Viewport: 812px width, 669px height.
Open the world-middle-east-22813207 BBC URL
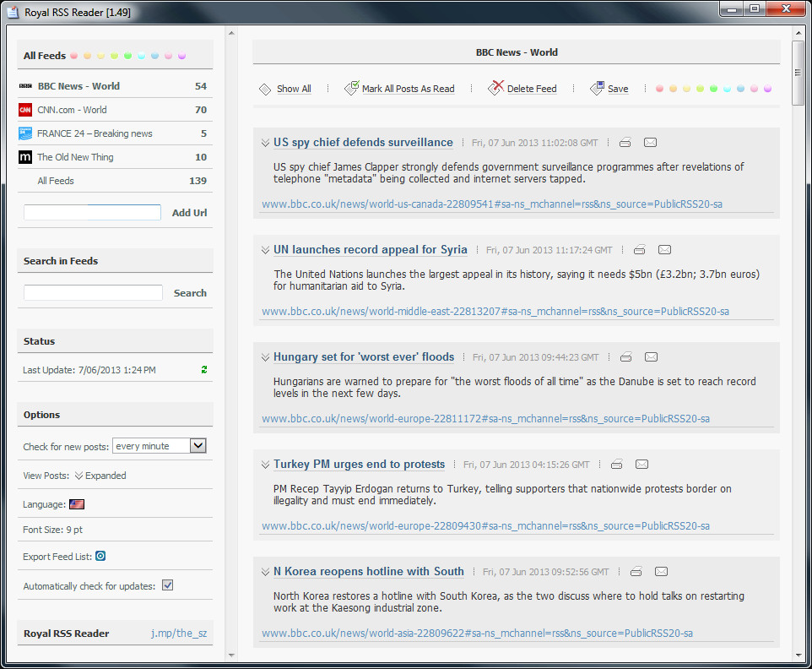[495, 312]
